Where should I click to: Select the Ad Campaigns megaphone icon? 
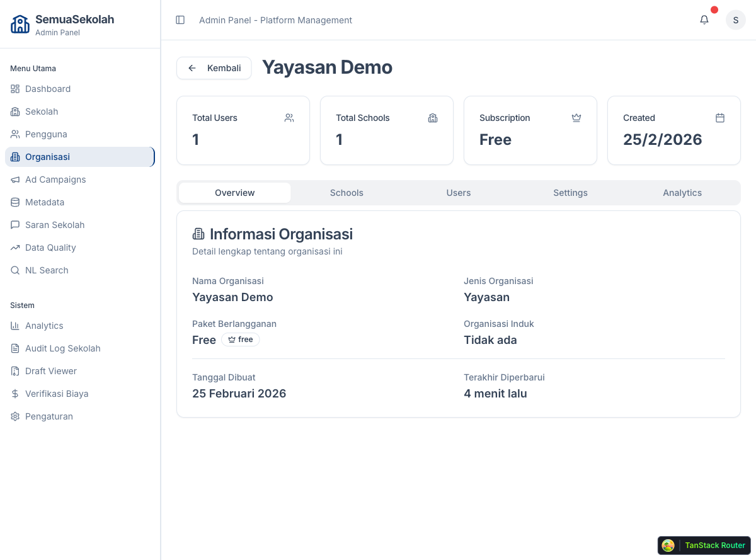(14, 180)
